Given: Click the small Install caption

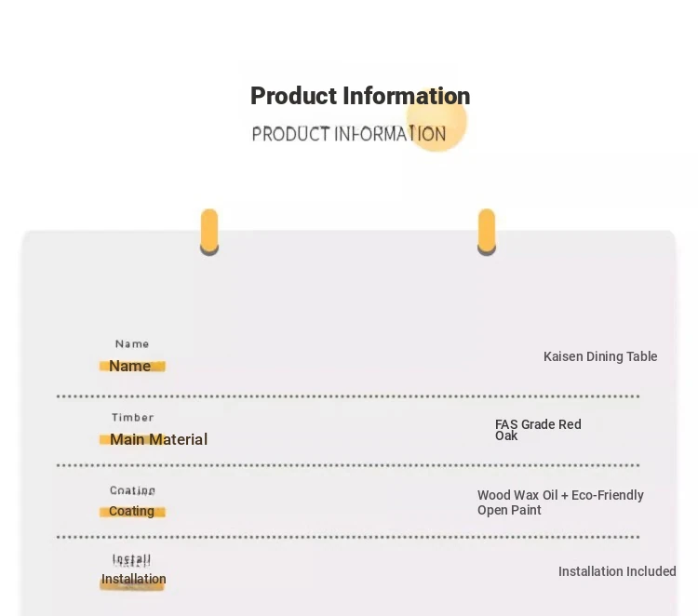Looking at the screenshot, I should coord(132,559).
